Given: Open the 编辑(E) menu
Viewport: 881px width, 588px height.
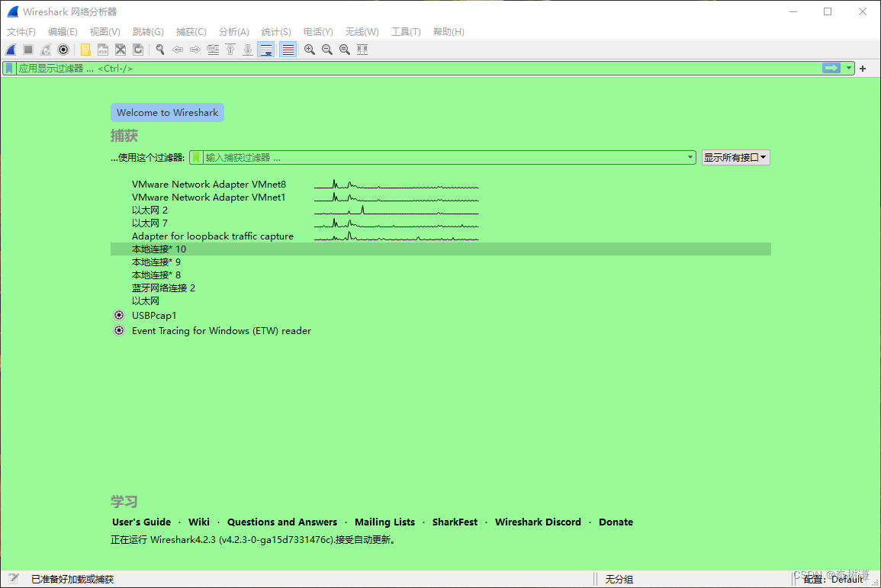Looking at the screenshot, I should click(63, 31).
